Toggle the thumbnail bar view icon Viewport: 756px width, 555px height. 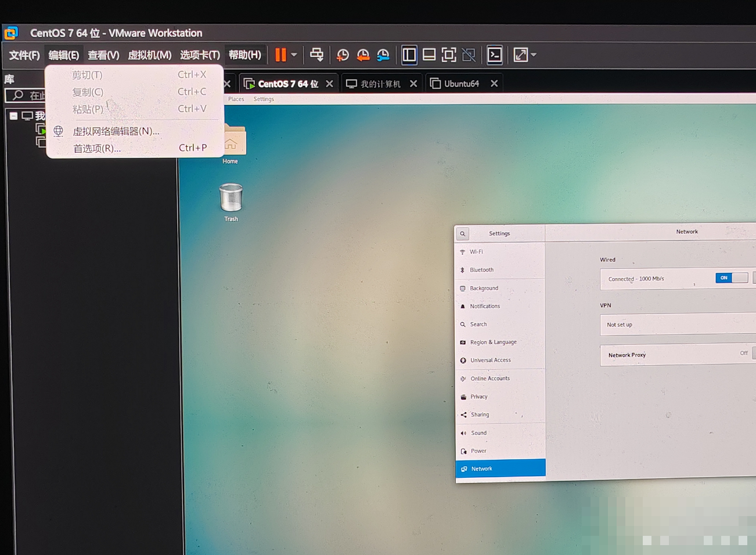pos(429,55)
